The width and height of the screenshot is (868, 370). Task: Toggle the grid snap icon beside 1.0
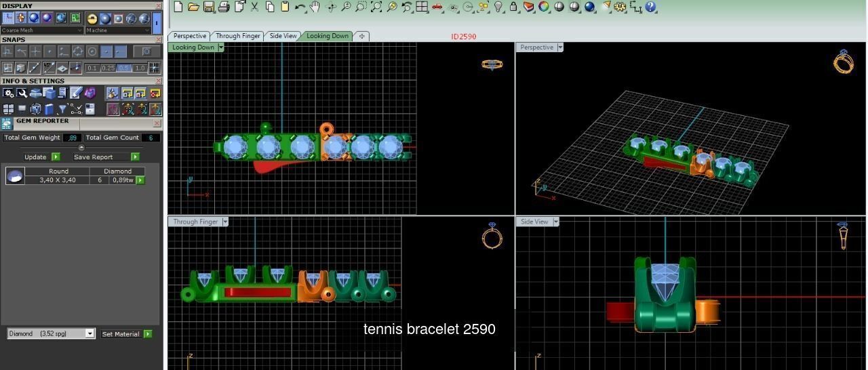pyautogui.click(x=154, y=68)
